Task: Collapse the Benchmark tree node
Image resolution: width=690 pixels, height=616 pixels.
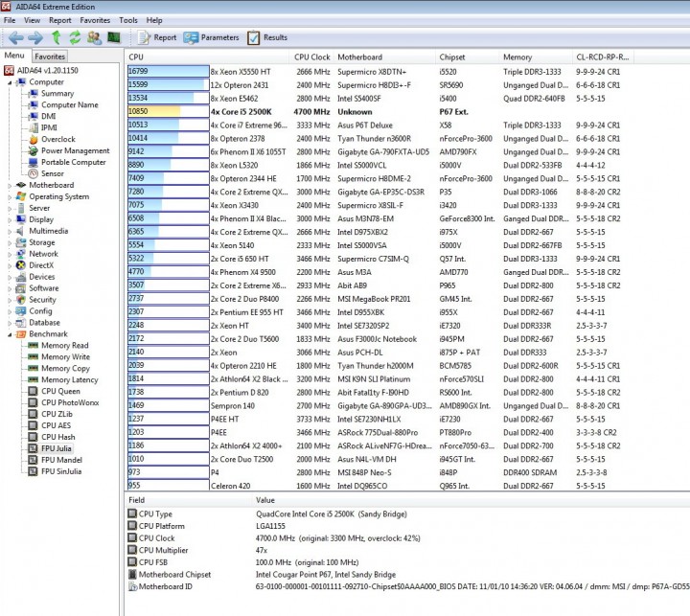Action: (x=10, y=334)
